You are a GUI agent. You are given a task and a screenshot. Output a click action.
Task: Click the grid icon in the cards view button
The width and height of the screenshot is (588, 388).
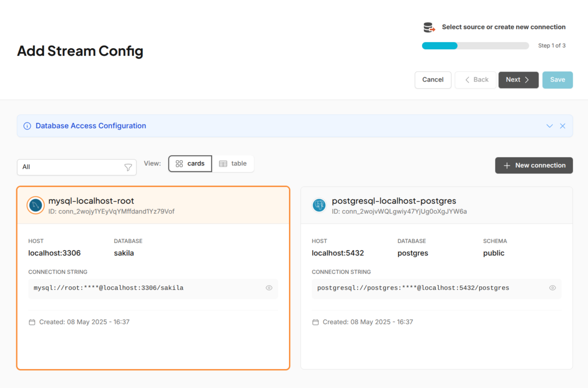(179, 164)
